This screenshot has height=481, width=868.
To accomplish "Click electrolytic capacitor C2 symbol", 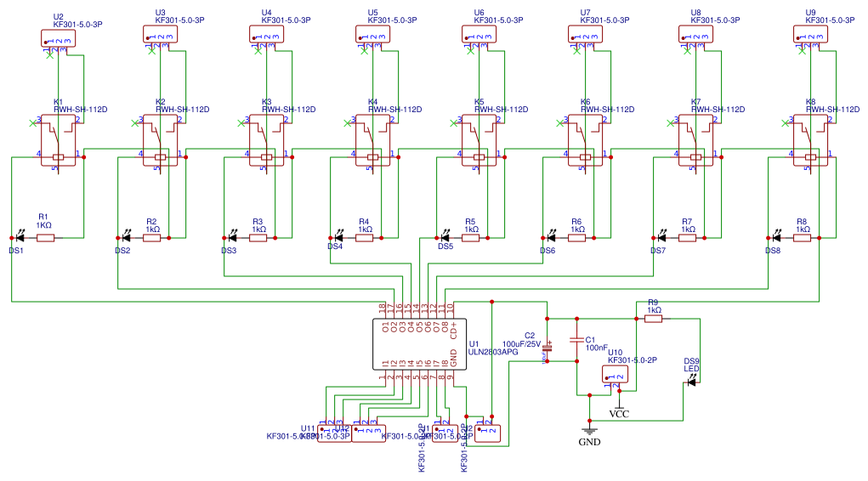I will coord(547,347).
